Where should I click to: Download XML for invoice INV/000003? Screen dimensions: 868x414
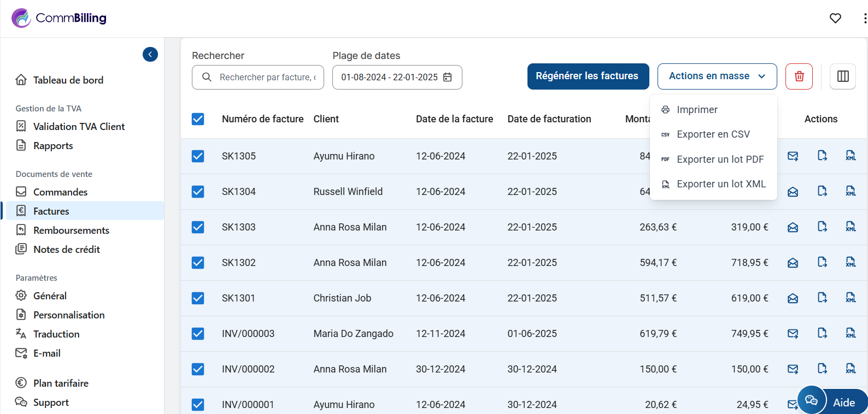[851, 333]
